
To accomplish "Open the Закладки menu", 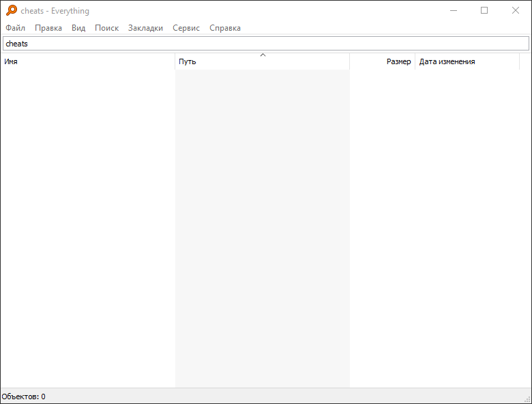I will pos(145,28).
